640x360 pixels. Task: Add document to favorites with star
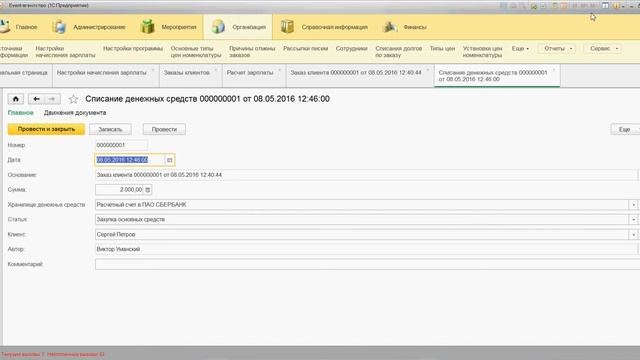point(73,99)
